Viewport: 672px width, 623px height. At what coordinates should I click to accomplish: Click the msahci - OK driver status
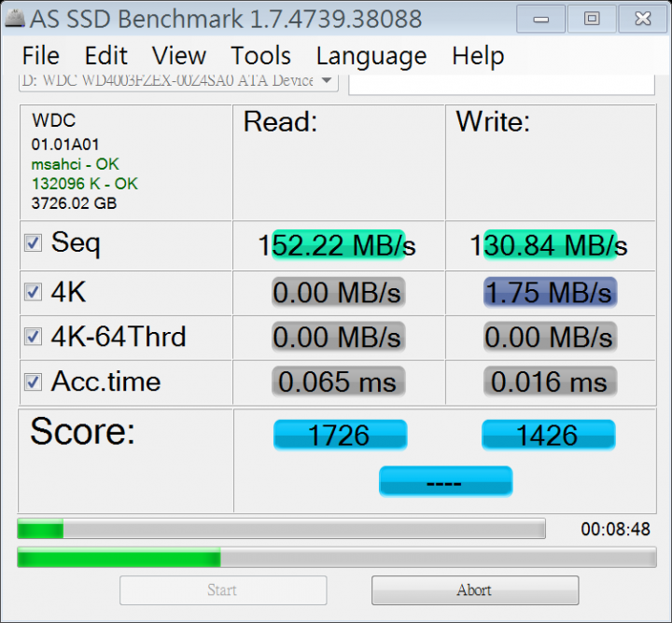[75, 164]
